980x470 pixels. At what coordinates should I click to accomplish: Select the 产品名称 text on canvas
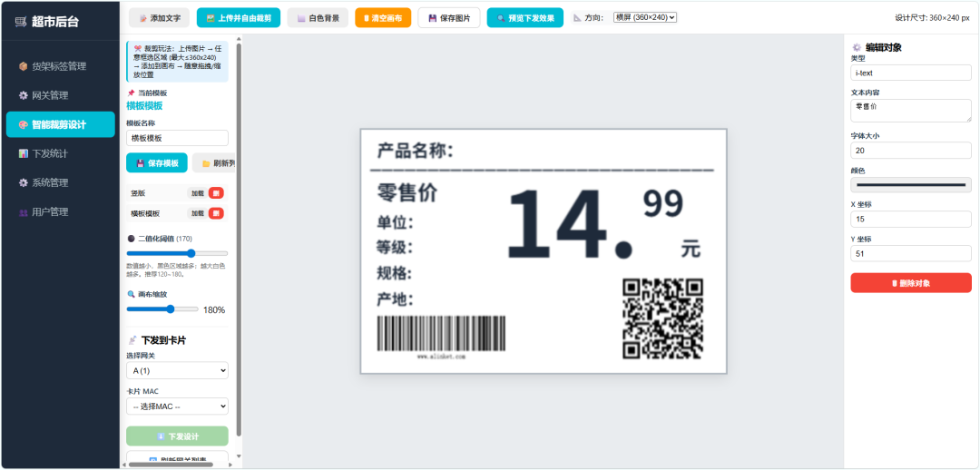415,151
